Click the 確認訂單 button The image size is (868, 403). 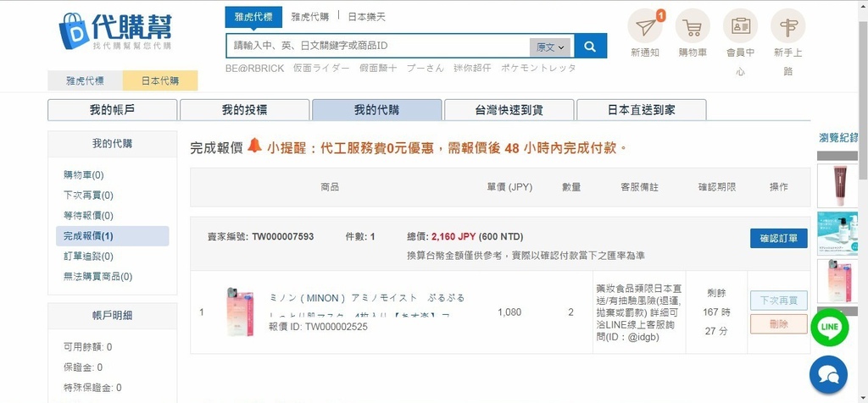[779, 238]
